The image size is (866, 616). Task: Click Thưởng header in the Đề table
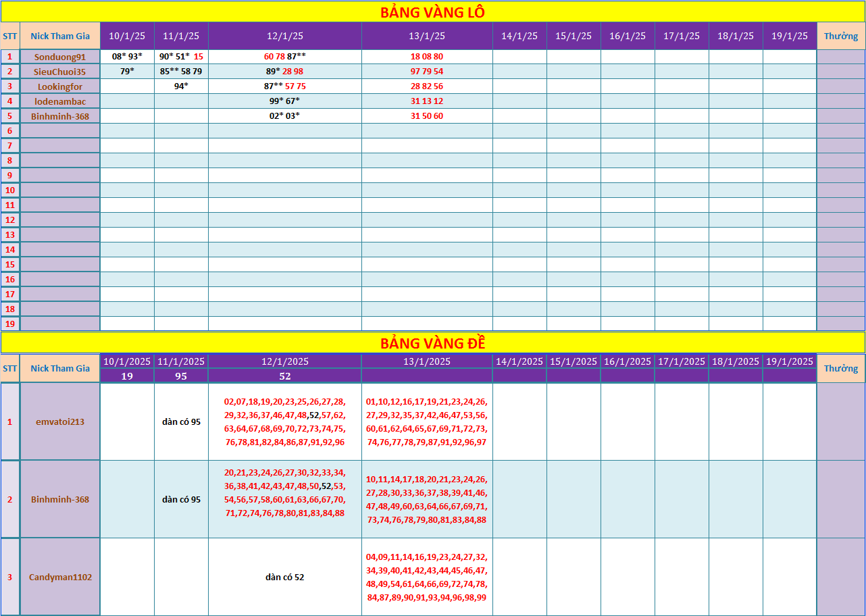841,368
